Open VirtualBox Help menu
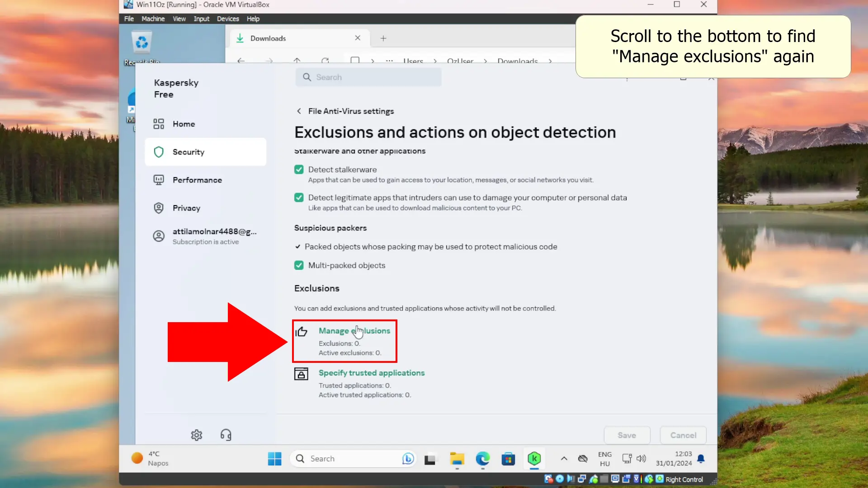Screen dimensions: 868x488 (253, 19)
